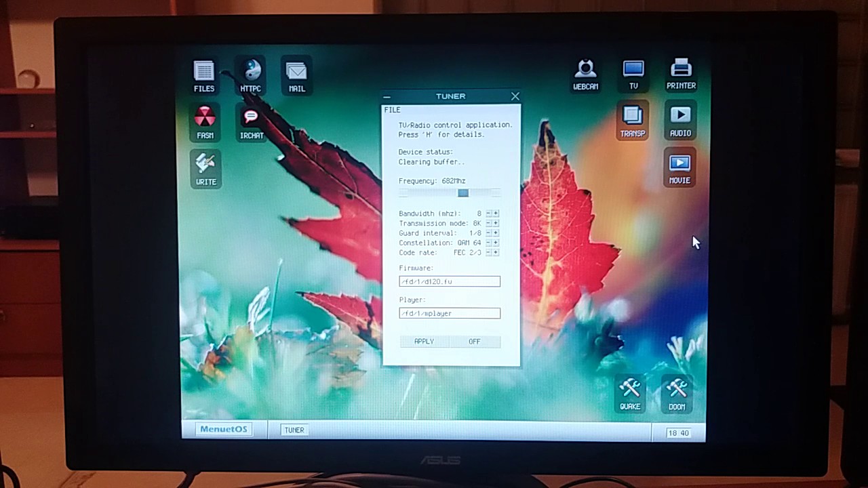This screenshot has height=488, width=868.
Task: Increase Constellation with the plus stepper
Action: [x=494, y=242]
